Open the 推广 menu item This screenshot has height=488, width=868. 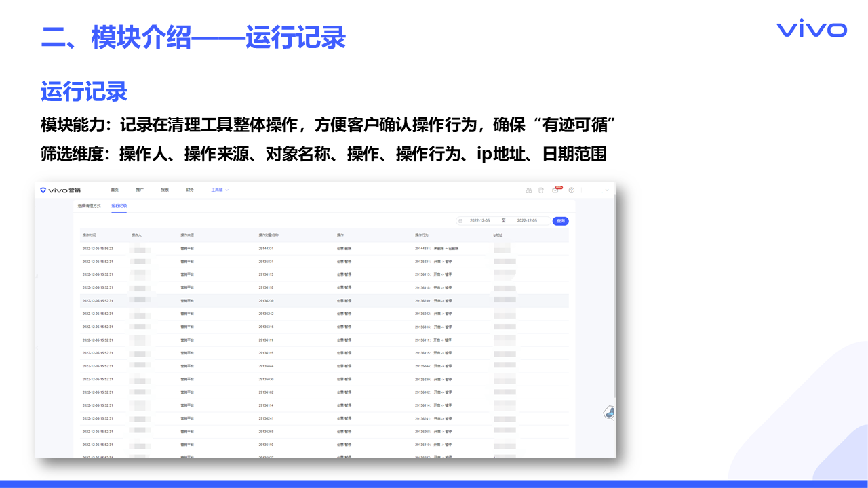[x=140, y=190]
